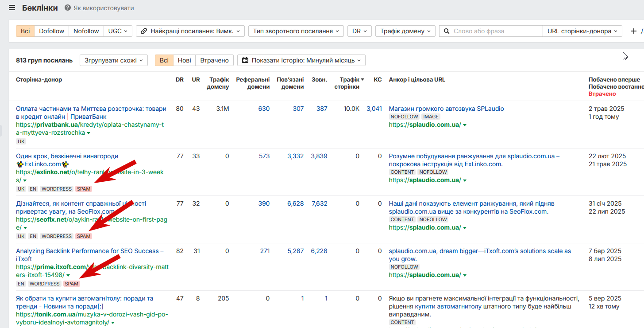Select the Nofollow link type filter

click(86, 31)
